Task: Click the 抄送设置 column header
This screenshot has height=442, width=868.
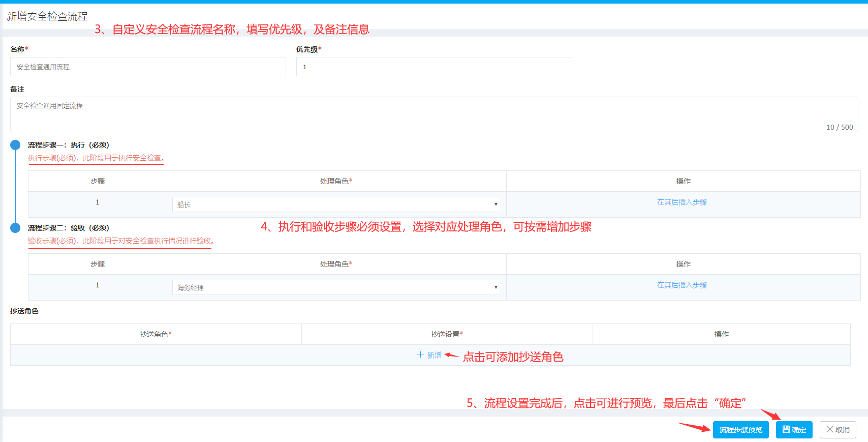Action: coord(447,334)
